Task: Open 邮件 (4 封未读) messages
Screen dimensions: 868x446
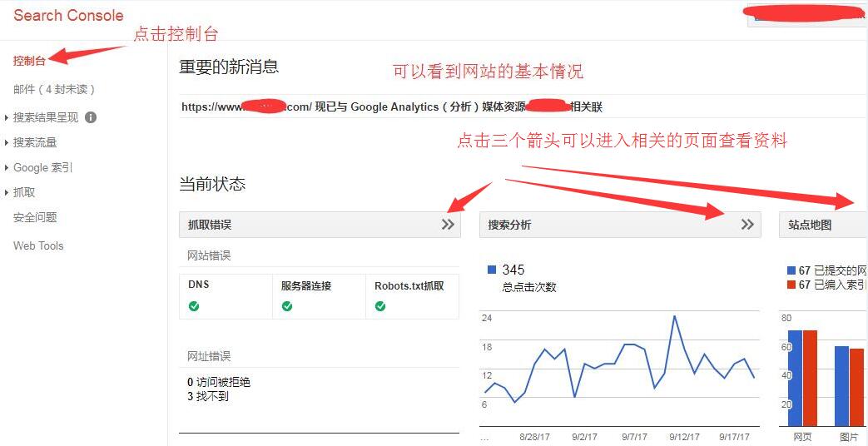Action: 54,89
